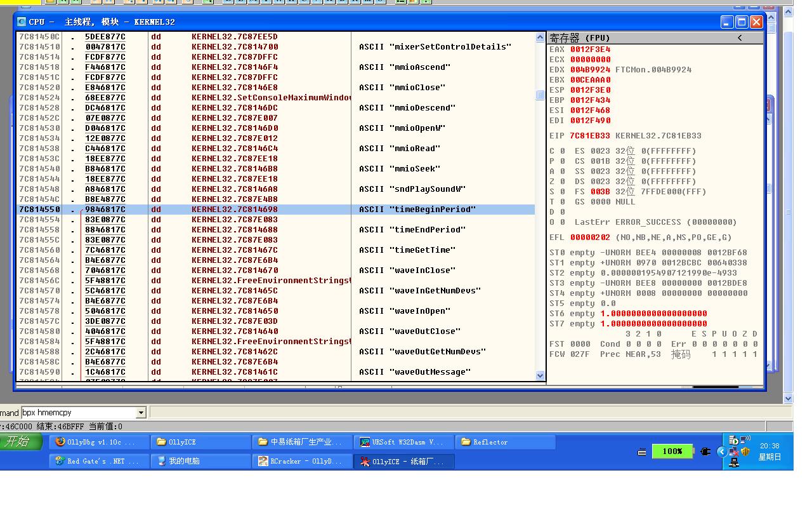Select the ECX register value 00000000

(590, 60)
